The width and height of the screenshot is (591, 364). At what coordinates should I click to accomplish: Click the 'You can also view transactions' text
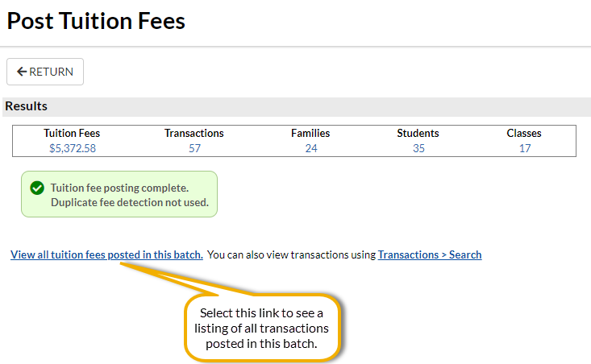coord(292,254)
